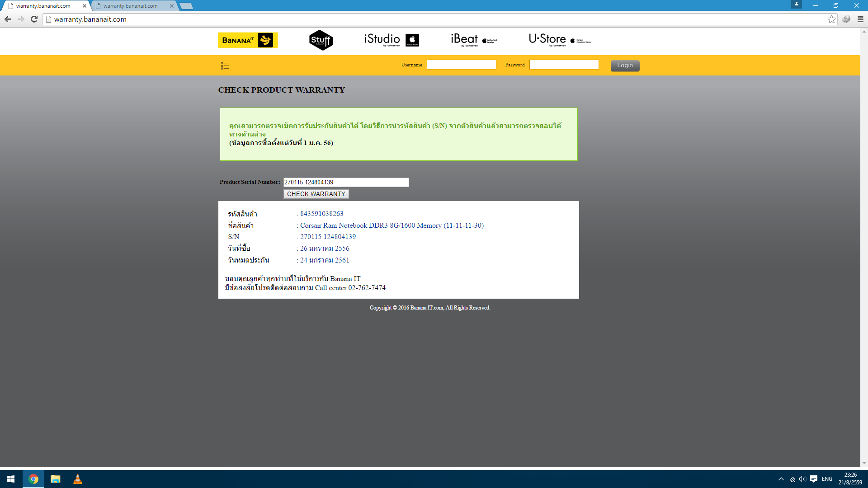Open the Stuff brand logo
The height and width of the screenshot is (488, 868).
pyautogui.click(x=321, y=40)
